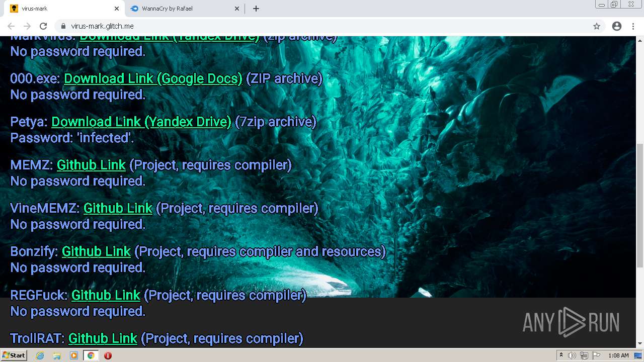Open REGFuck Github Link
This screenshot has height=362, width=644.
(106, 295)
